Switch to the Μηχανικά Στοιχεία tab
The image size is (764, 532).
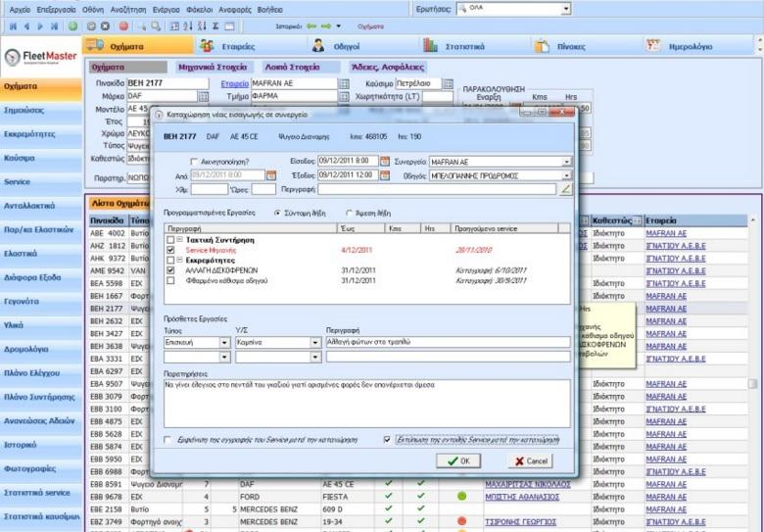point(213,68)
